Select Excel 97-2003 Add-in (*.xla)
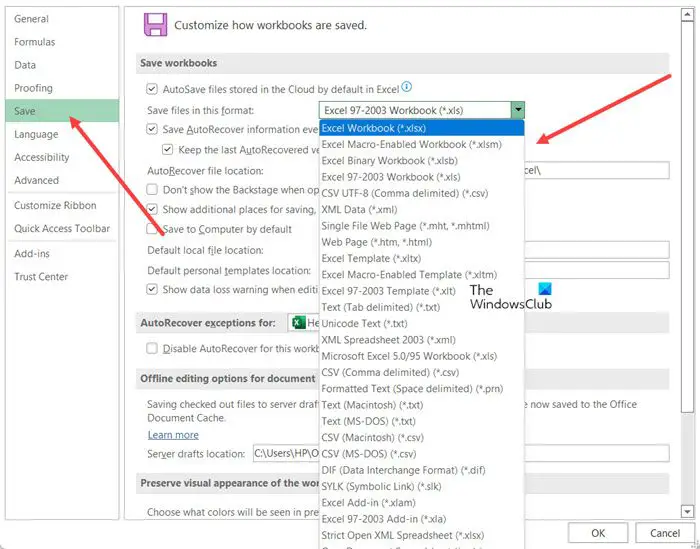This screenshot has height=549, width=700. (x=421, y=519)
